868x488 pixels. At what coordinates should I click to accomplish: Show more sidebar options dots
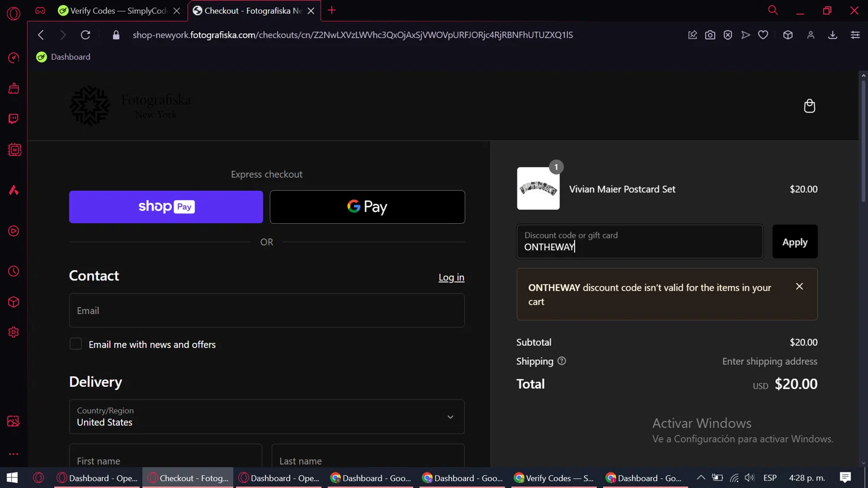point(13,454)
